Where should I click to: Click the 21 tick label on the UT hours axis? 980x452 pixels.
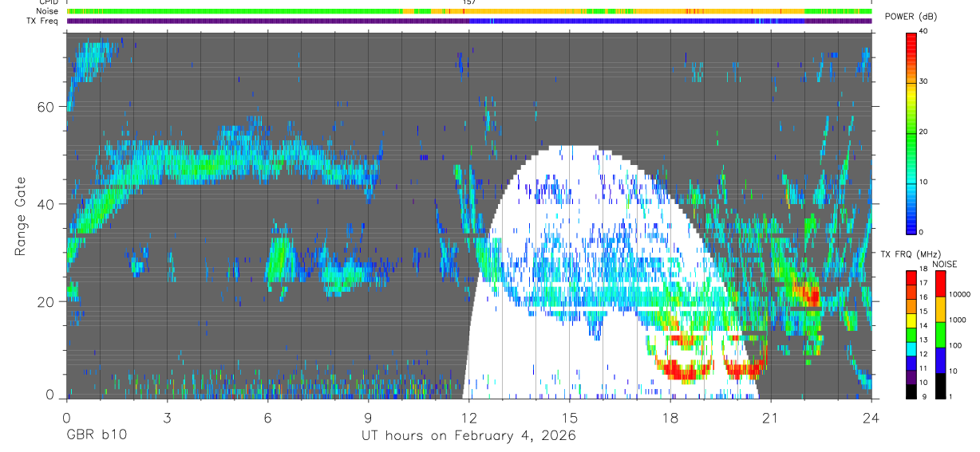770,418
